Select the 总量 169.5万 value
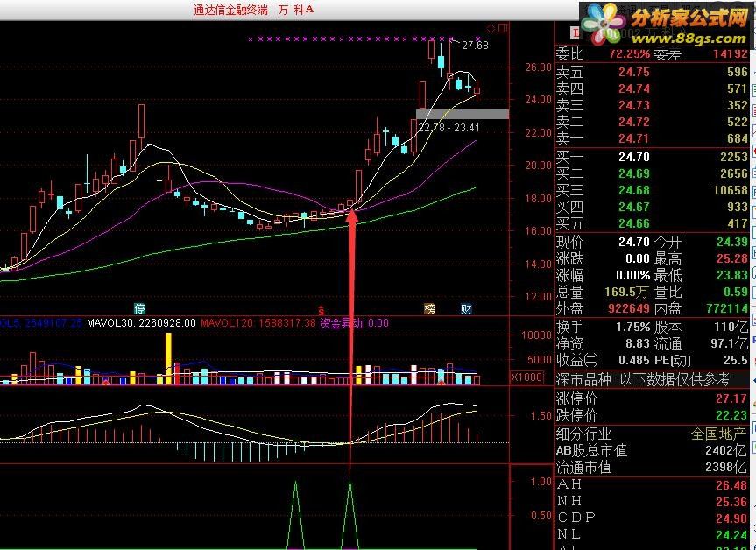The width and height of the screenshot is (756, 550). pos(626,293)
